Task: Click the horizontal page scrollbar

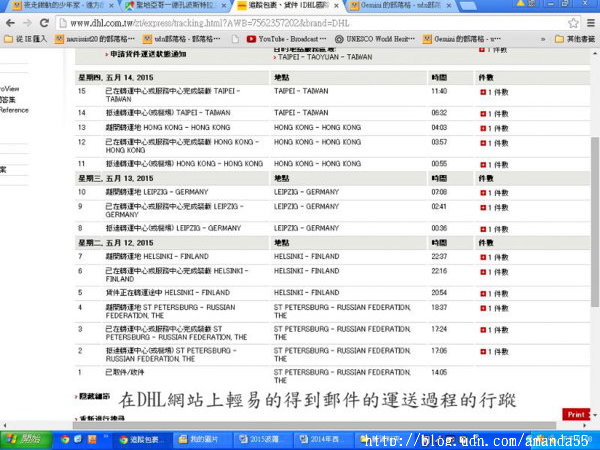Action: coord(314,425)
